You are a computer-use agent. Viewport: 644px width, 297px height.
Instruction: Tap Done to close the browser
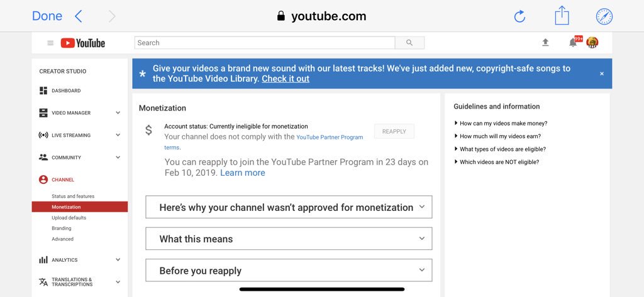coord(47,16)
